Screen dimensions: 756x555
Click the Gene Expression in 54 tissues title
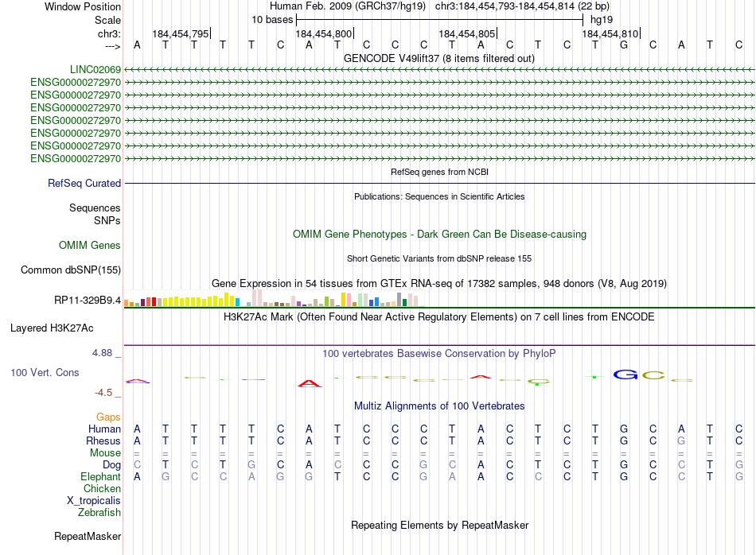point(439,283)
